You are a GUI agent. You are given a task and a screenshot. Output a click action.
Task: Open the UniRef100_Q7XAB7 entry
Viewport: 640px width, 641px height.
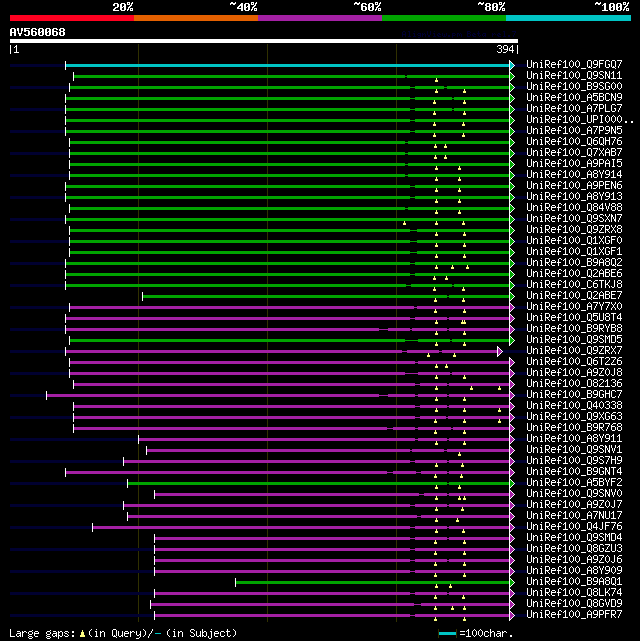click(574, 152)
